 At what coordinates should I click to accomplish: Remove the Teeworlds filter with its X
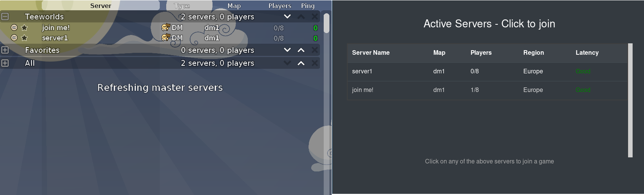point(315,17)
